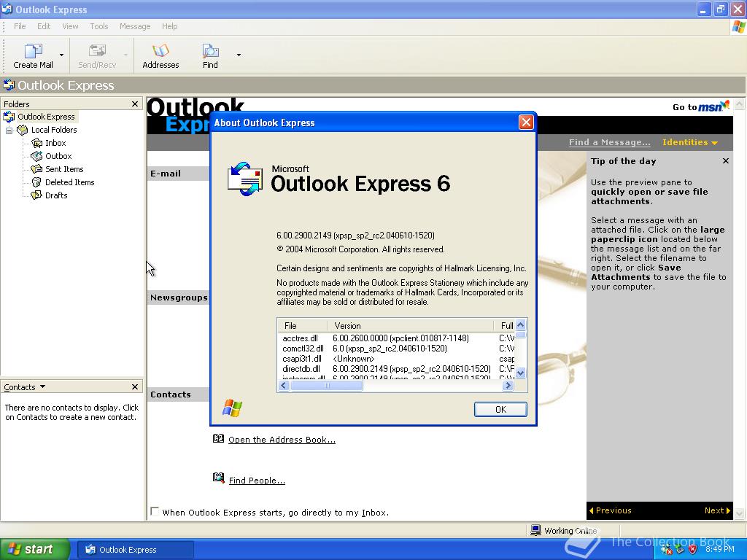The height and width of the screenshot is (560, 747).
Task: Click the Address Book icon
Action: point(218,438)
